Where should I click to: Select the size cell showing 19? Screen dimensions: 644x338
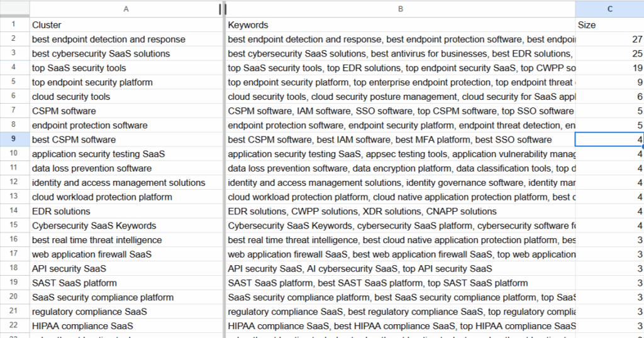[x=609, y=68]
